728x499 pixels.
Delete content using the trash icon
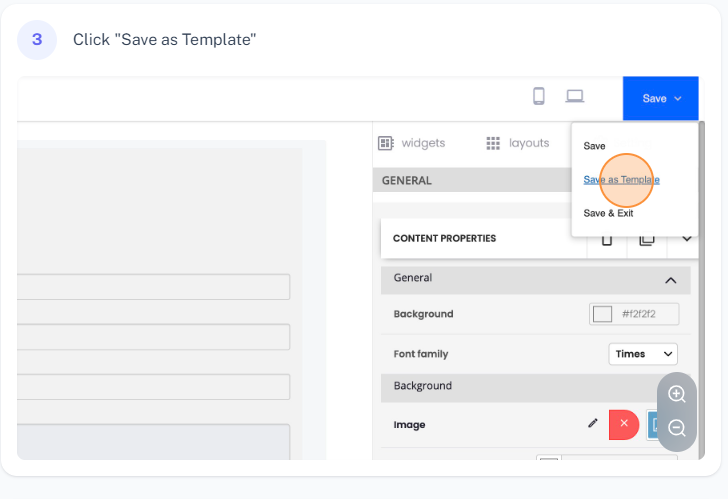606,240
